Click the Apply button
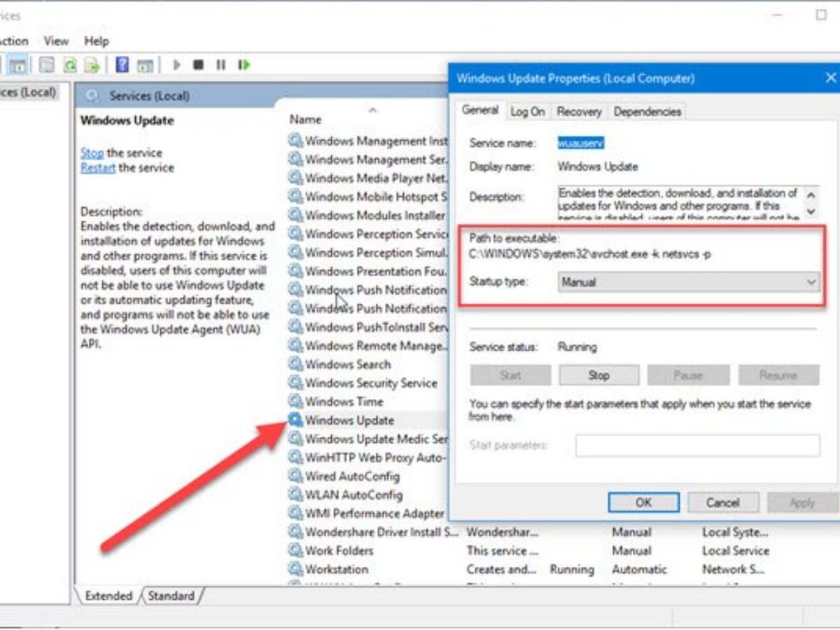 click(x=802, y=503)
